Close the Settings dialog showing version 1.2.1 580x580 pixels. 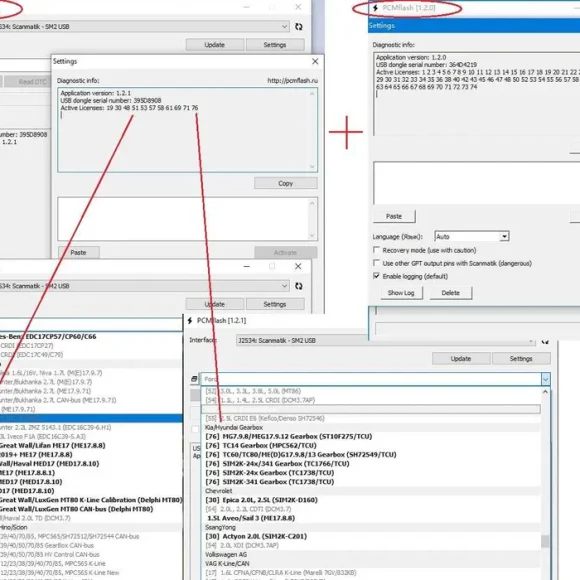(315, 61)
